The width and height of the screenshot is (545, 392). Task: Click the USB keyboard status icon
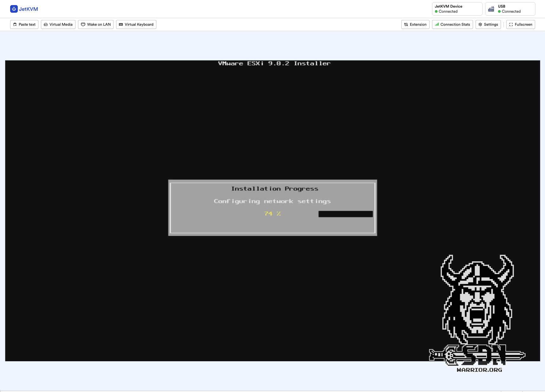click(491, 9)
